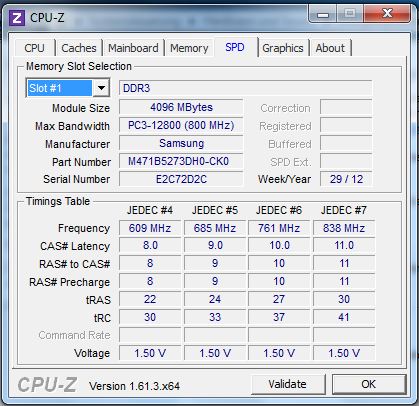Viewport: 419px width, 406px height.
Task: Click the CPU-Z purple app icon
Action: pos(17,18)
